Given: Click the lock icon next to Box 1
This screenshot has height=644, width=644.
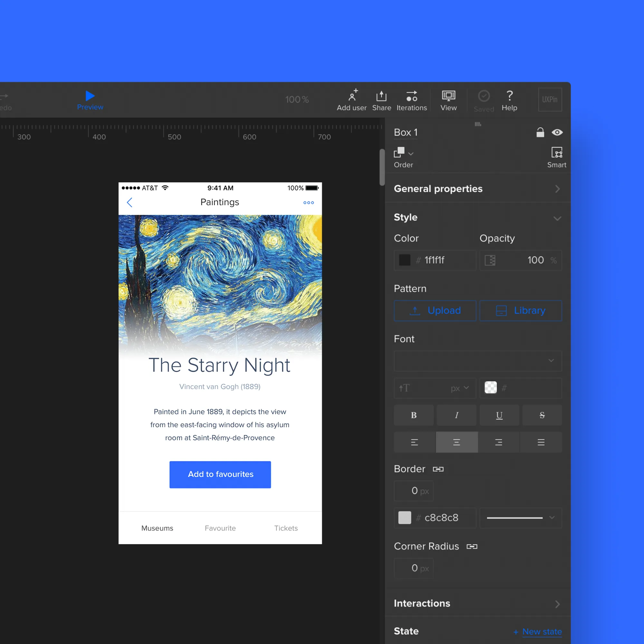Looking at the screenshot, I should tap(541, 132).
